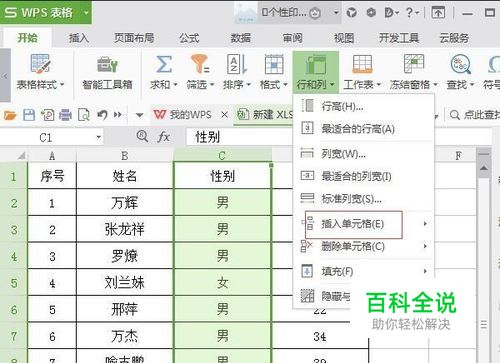Click the 筛选 filter funnel icon
This screenshot has width=500, height=363.
coord(200,64)
